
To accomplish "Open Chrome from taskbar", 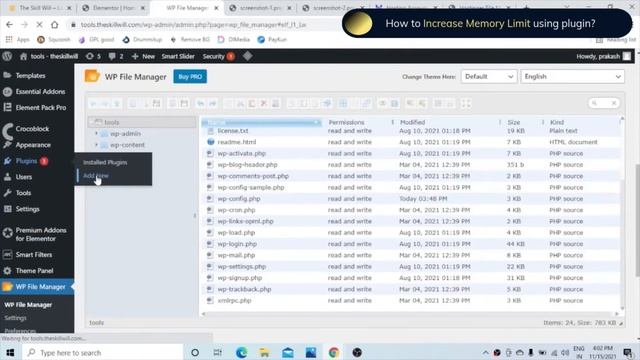I will (334, 353).
